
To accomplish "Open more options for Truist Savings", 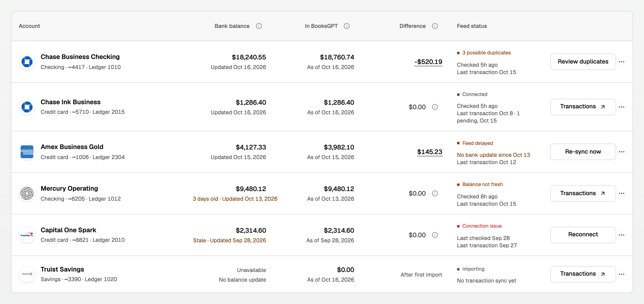I will [x=622, y=274].
